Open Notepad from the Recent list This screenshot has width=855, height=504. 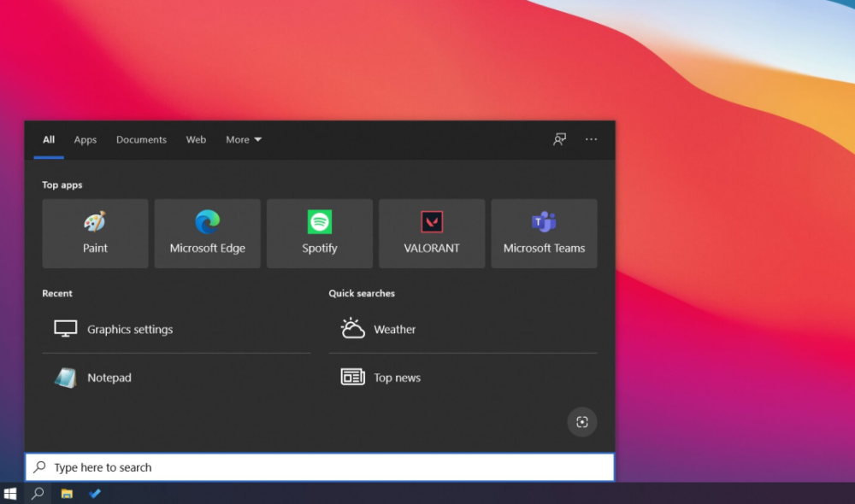[176, 378]
